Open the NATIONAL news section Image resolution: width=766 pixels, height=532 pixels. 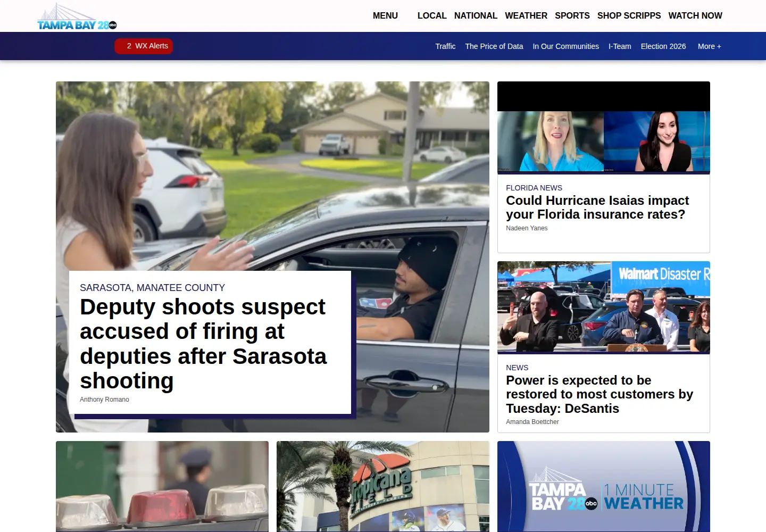click(476, 16)
